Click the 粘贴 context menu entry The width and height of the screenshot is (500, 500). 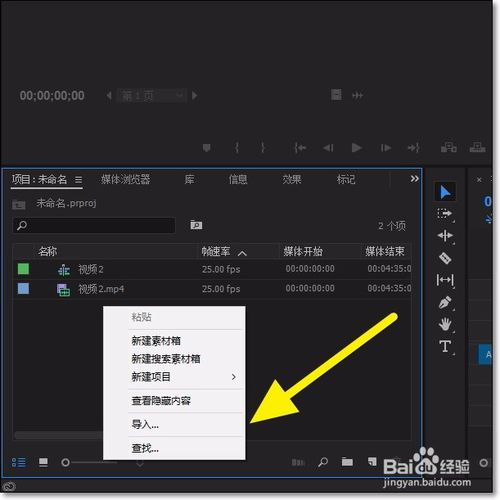141,317
